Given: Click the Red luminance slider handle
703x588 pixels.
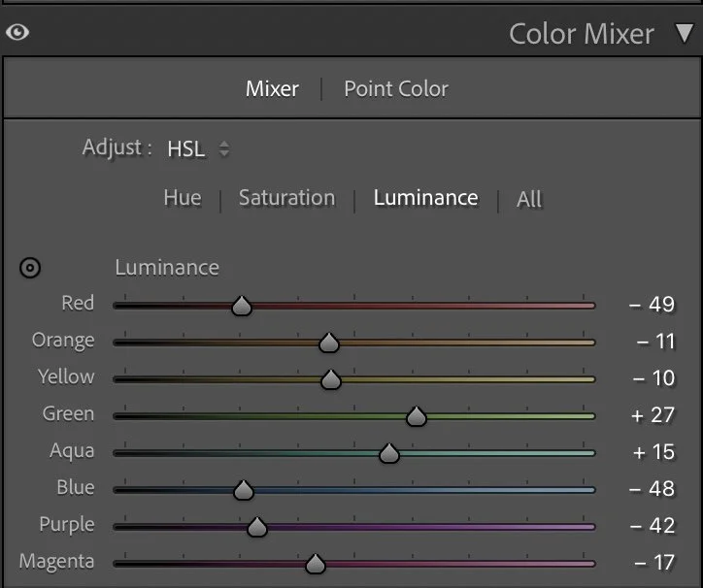Looking at the screenshot, I should (242, 306).
